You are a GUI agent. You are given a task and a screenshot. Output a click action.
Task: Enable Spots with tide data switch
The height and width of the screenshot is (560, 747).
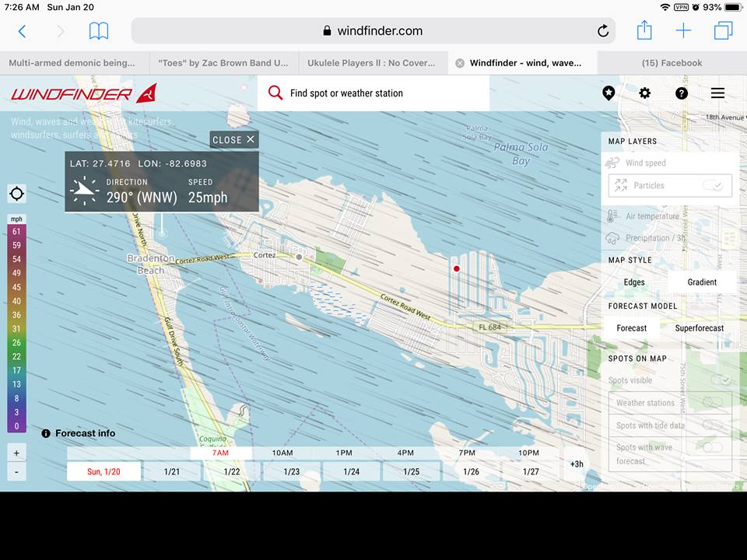[712, 425]
